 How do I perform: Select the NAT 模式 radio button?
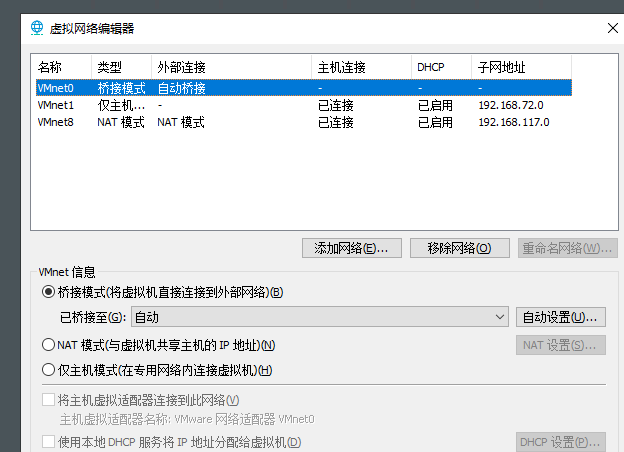[x=48, y=345]
